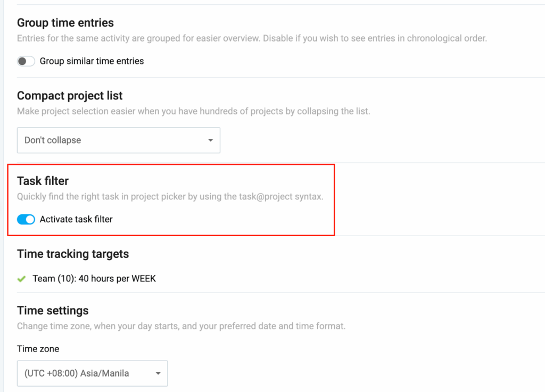545x392 pixels.
Task: Click the description under Group time entries
Action: 252,38
